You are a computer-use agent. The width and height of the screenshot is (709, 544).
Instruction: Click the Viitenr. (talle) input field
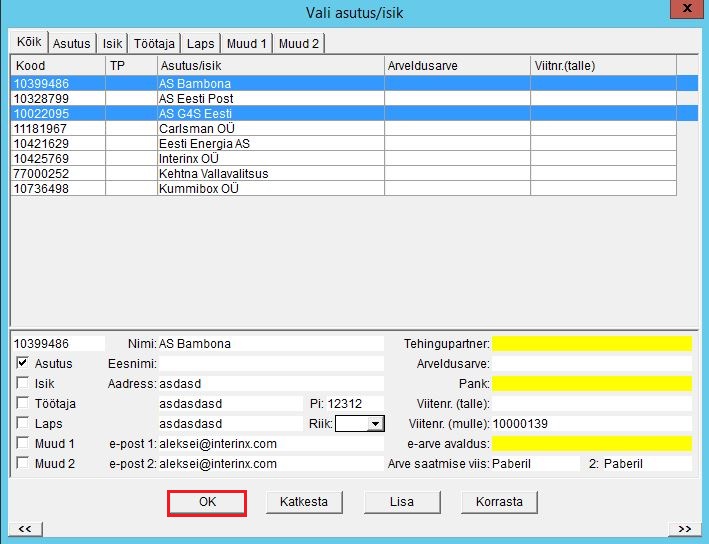pos(591,403)
